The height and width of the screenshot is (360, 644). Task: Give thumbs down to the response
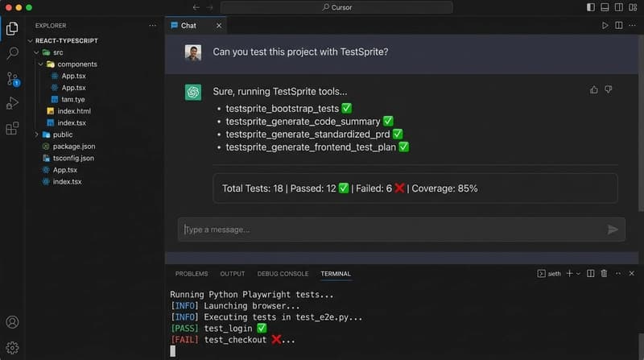(609, 89)
